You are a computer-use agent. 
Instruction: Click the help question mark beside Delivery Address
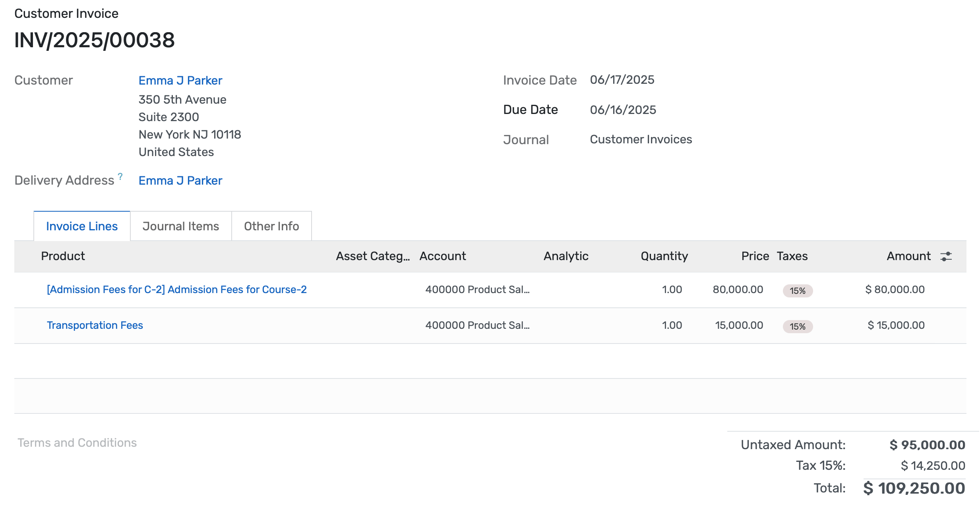pos(120,176)
